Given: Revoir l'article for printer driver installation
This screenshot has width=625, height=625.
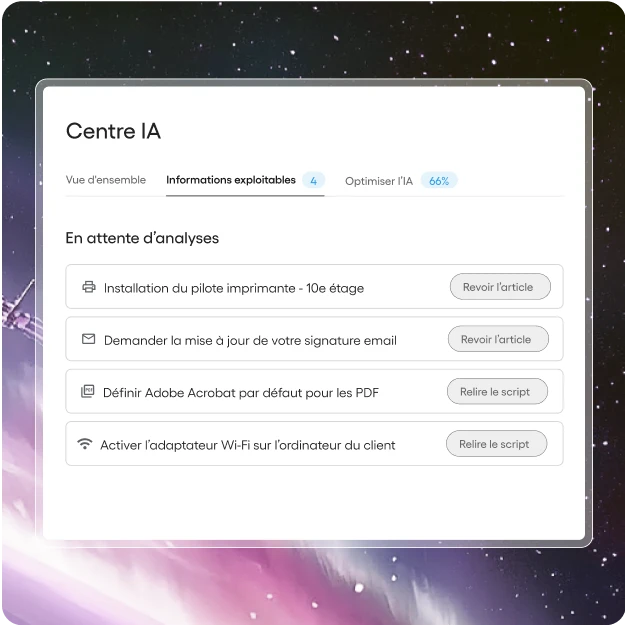Looking at the screenshot, I should click(500, 287).
